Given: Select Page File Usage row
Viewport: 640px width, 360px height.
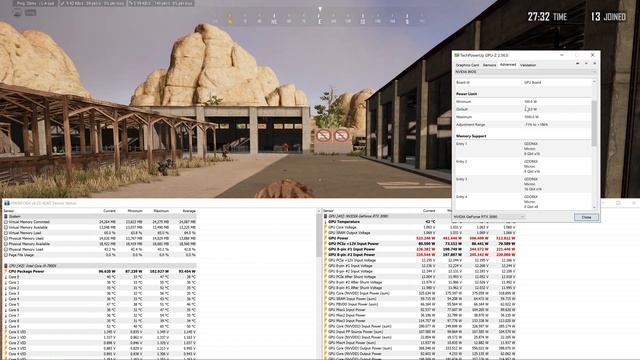Looking at the screenshot, I should click(100, 255).
